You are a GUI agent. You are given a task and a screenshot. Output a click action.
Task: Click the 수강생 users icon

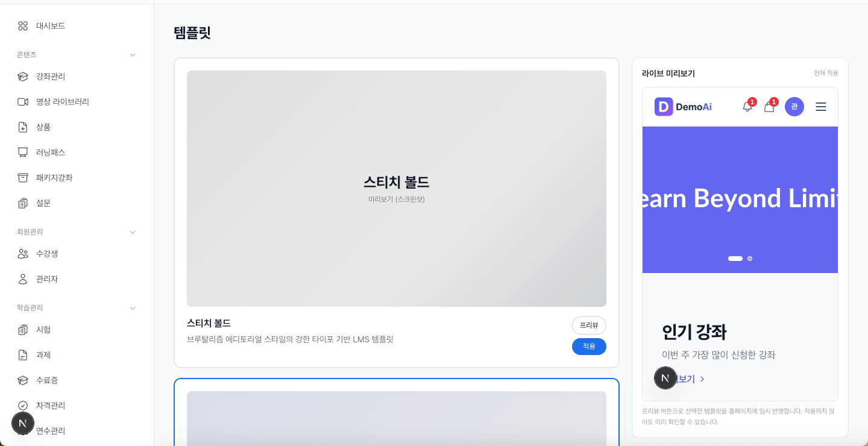point(23,254)
